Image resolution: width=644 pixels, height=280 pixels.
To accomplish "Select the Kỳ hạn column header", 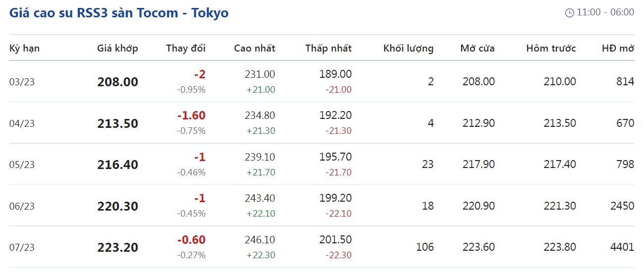I will coord(24,48).
